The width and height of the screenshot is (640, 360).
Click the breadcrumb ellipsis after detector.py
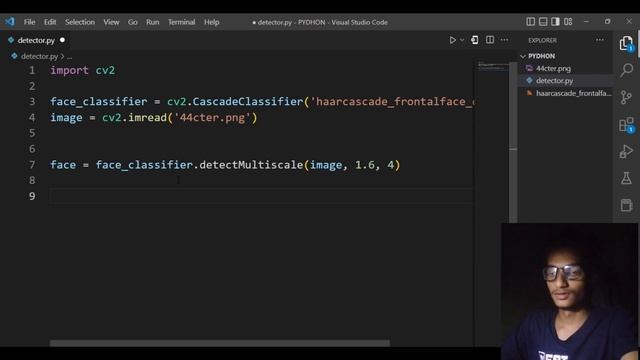click(69, 57)
